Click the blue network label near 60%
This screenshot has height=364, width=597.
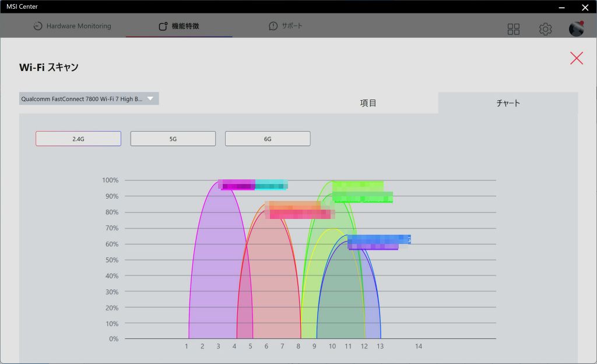click(379, 239)
